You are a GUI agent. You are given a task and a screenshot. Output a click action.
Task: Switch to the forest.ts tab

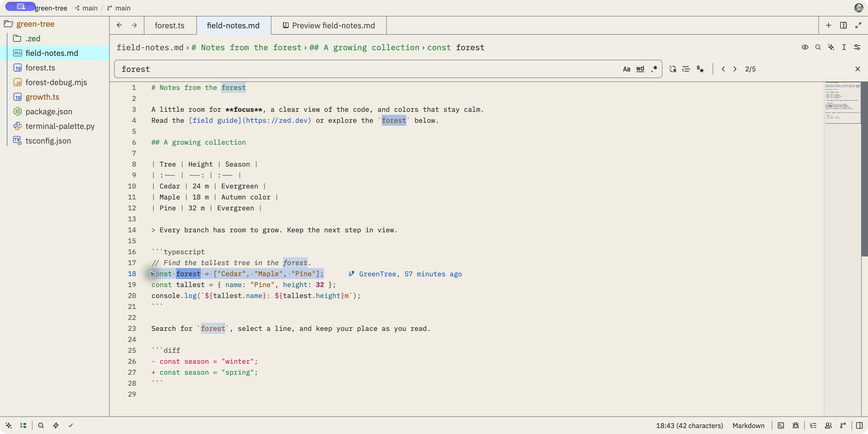(x=170, y=26)
